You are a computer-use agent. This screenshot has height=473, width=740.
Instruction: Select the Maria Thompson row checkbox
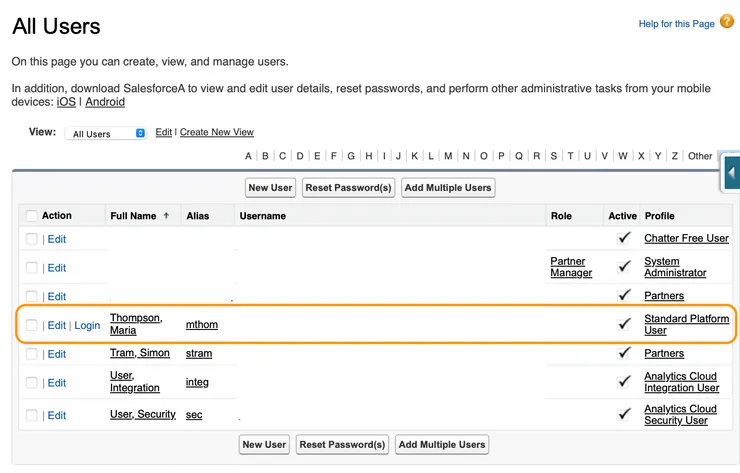[x=32, y=325]
